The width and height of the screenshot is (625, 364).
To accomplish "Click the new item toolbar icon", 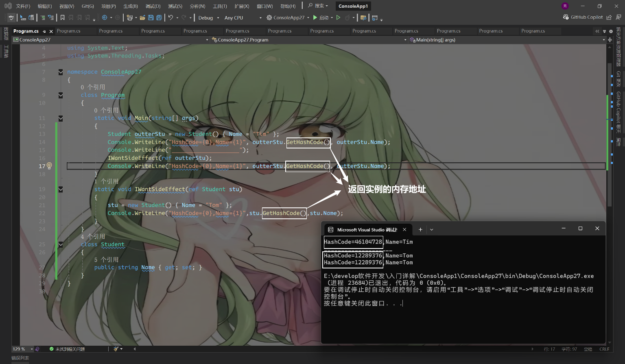I will 129,17.
